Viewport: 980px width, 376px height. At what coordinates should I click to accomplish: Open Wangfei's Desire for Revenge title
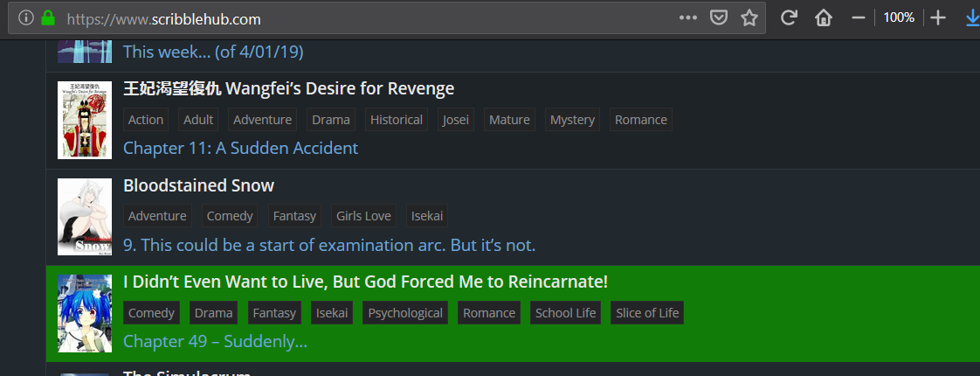pos(288,89)
